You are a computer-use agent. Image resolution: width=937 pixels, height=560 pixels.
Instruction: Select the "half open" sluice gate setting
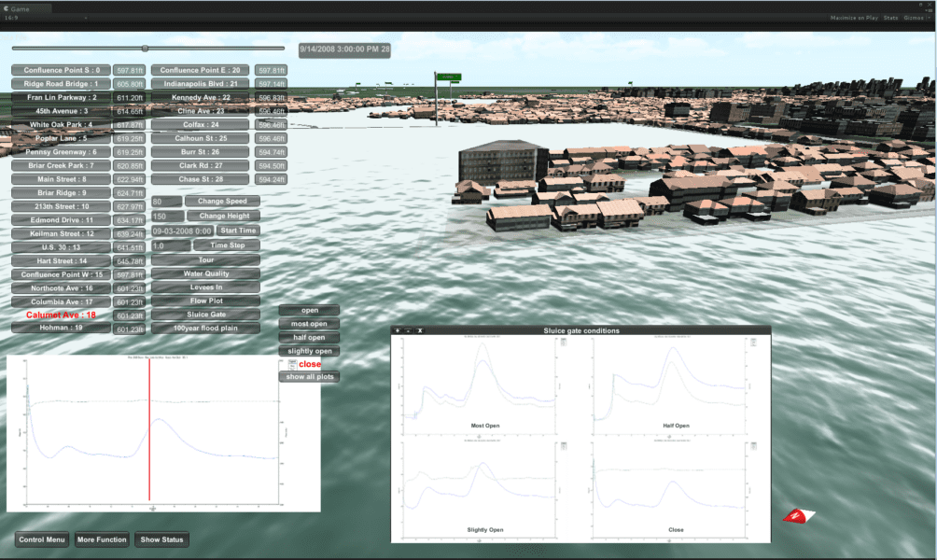click(309, 337)
